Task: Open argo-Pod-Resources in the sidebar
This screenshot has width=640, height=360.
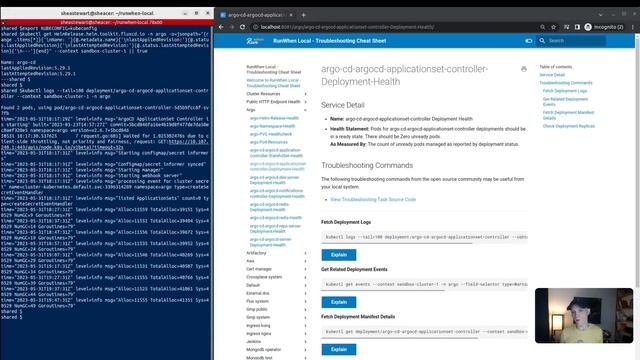Action: 269,142
